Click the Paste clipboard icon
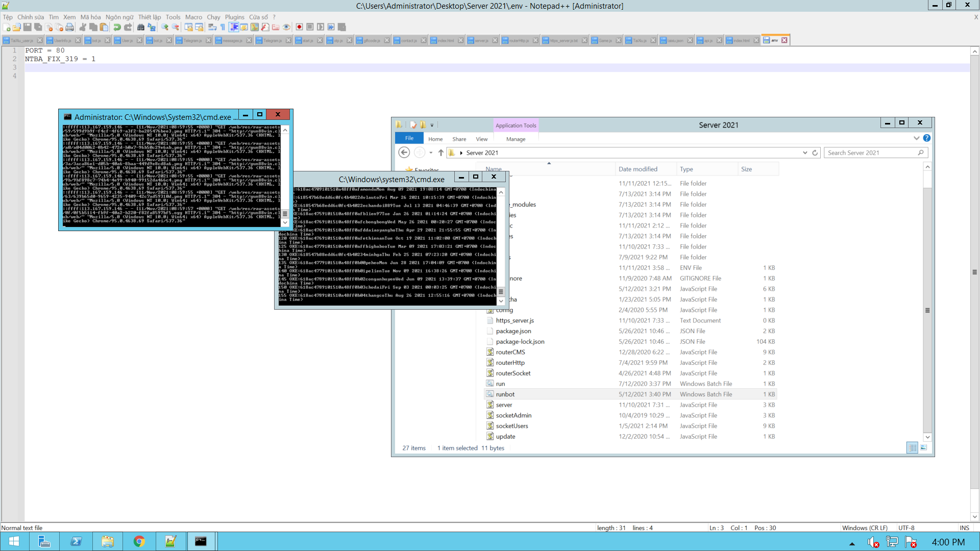Screen dimensions: 980x551 coord(104,27)
